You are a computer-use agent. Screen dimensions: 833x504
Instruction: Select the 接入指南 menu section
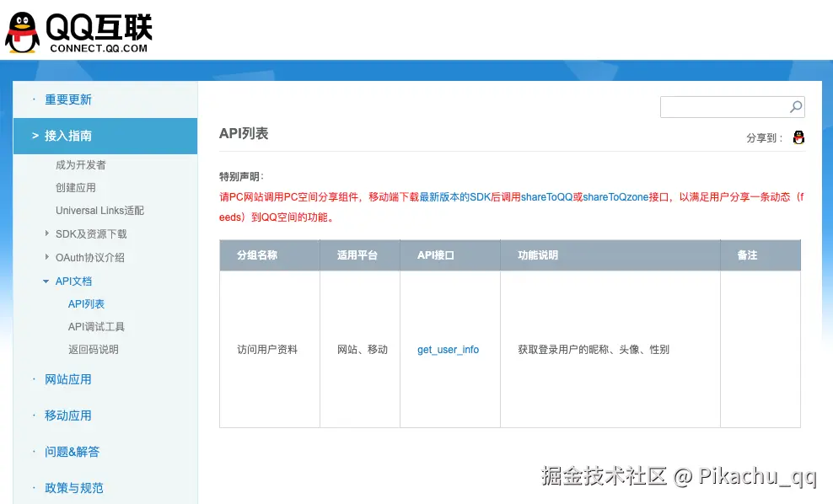coord(105,136)
